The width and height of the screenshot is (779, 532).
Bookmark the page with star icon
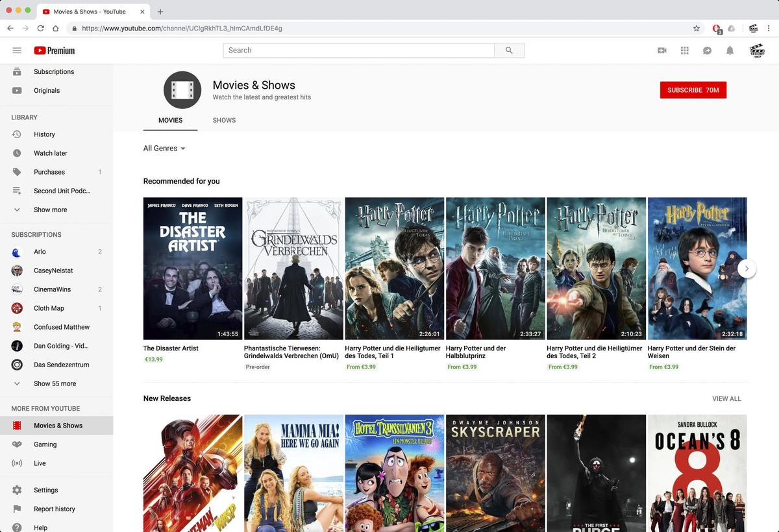697,29
